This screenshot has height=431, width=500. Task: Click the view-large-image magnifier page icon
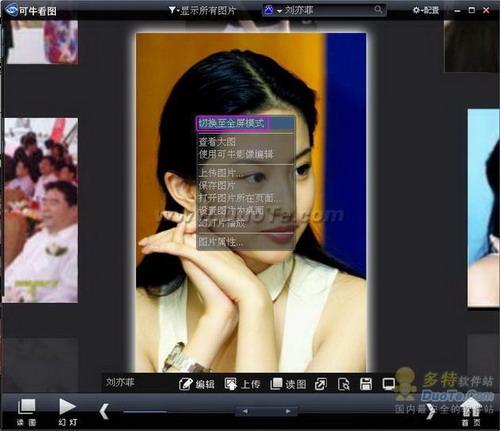[344, 384]
